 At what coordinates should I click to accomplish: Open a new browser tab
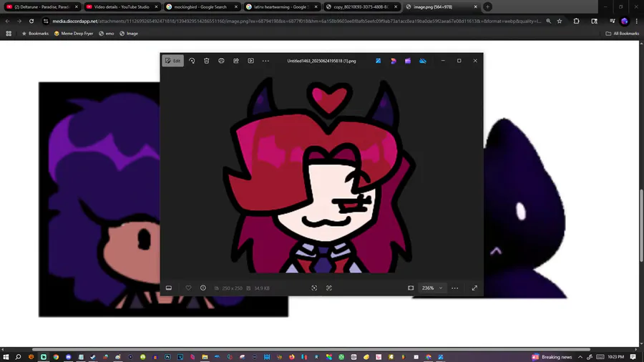487,7
